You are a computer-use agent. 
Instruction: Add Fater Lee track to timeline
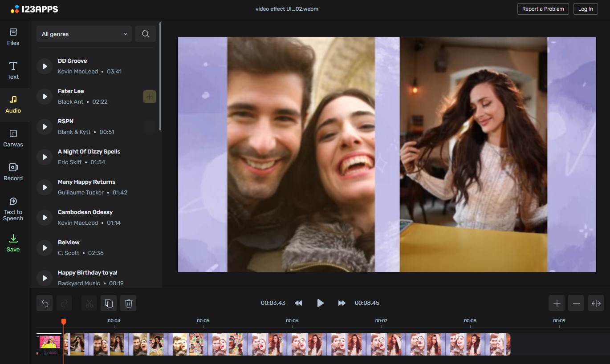[x=149, y=96]
